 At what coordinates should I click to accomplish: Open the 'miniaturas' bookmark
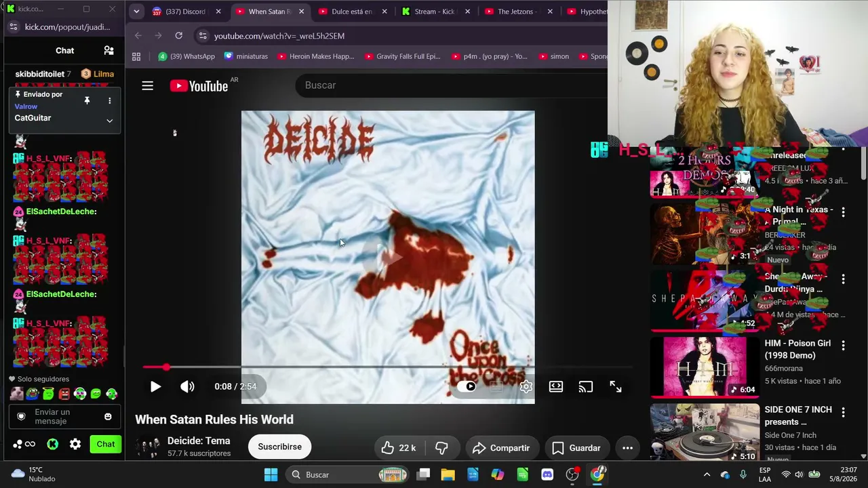(x=246, y=56)
